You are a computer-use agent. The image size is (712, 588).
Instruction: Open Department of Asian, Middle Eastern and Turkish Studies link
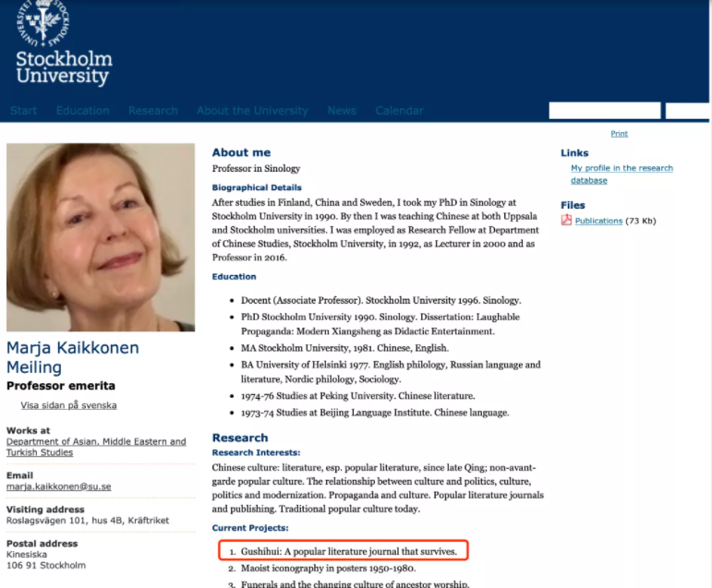[x=96, y=447]
